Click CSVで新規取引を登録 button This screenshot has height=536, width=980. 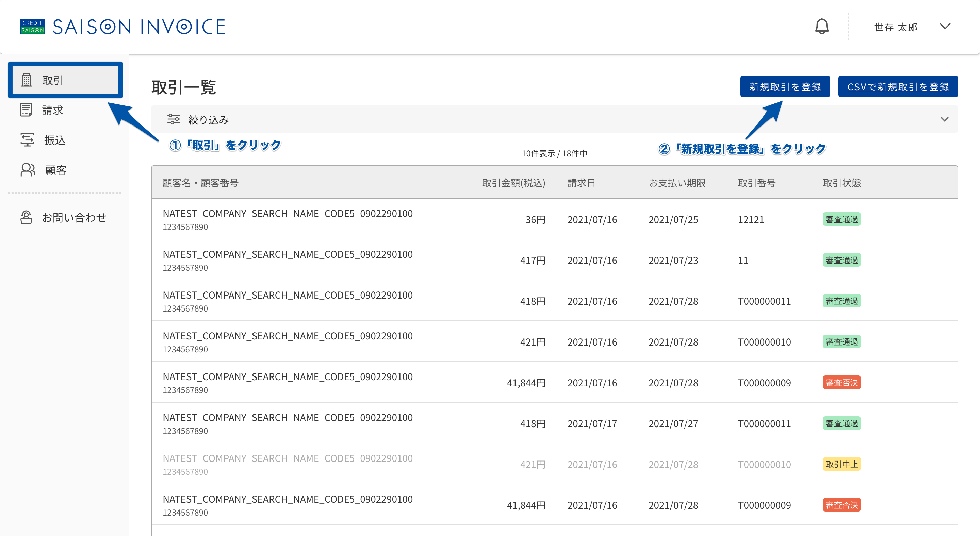pos(898,87)
